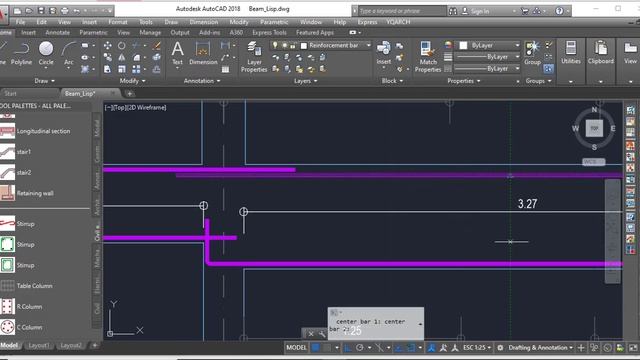The width and height of the screenshot is (640, 360).
Task: Expand the Block panel
Action: tap(392, 81)
